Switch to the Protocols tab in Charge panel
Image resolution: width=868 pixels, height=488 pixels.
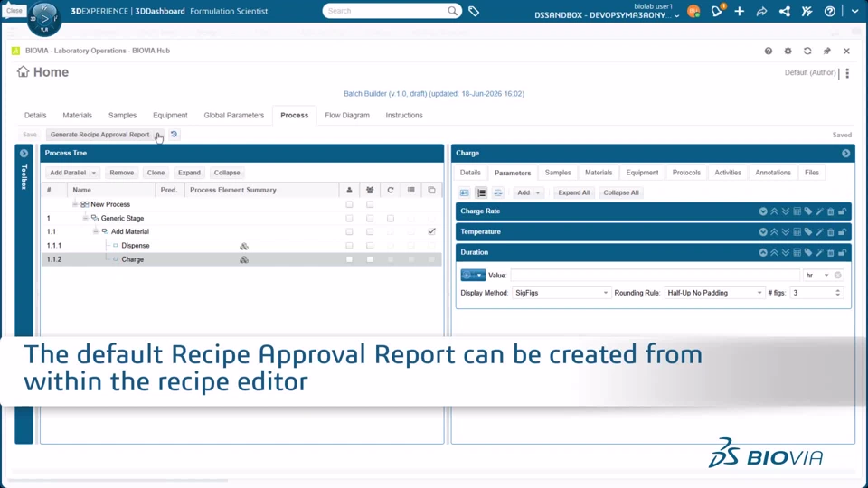pyautogui.click(x=686, y=173)
